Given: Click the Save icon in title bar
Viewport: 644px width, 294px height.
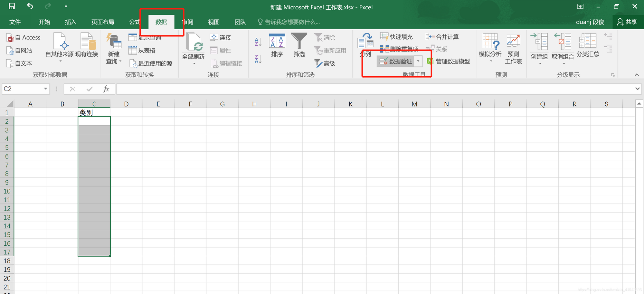Looking at the screenshot, I should [x=12, y=6].
